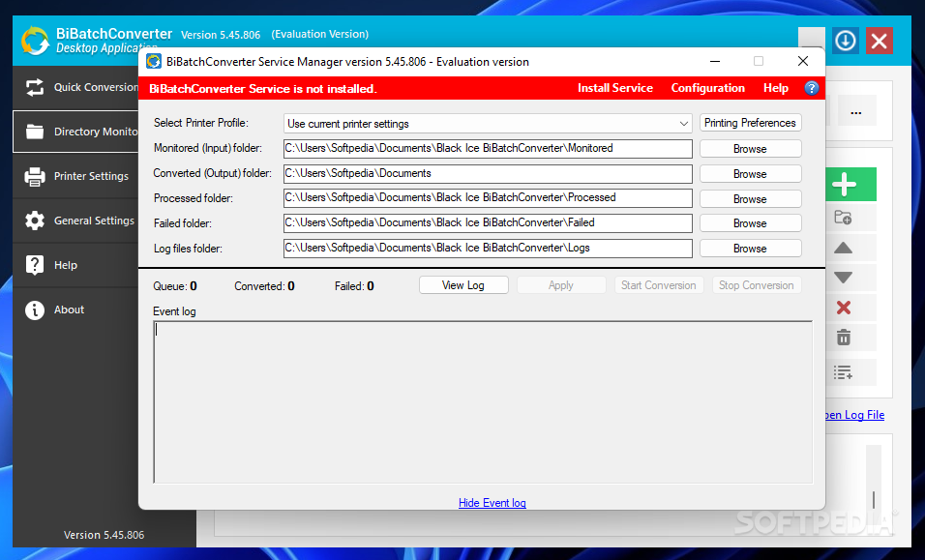Open General Settings in the sidebar

tap(75, 221)
